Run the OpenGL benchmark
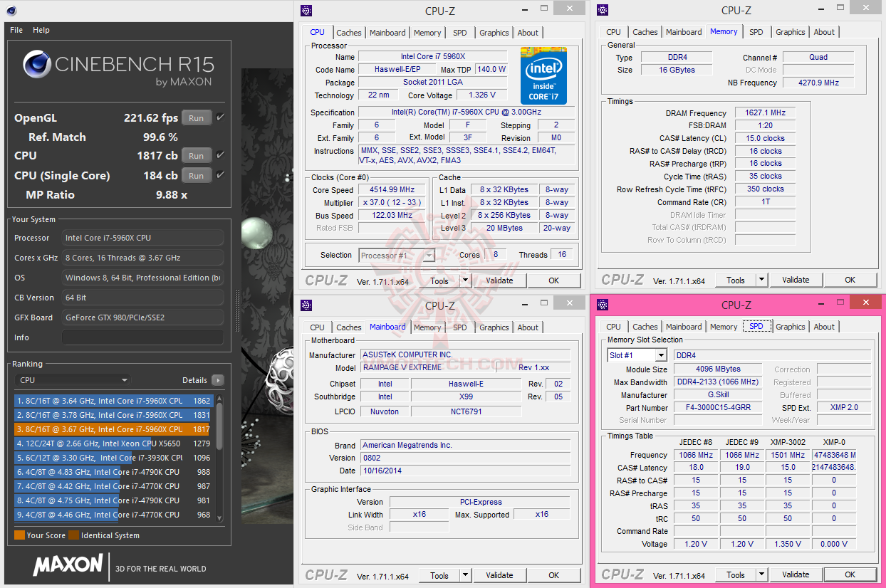Screen dimensions: 886x588 coord(197,118)
